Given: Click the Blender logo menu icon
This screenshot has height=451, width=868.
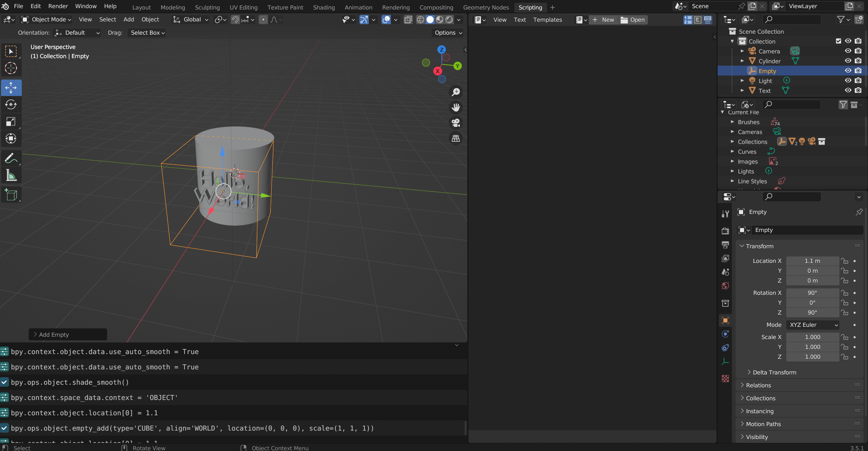Looking at the screenshot, I should coord(5,6).
